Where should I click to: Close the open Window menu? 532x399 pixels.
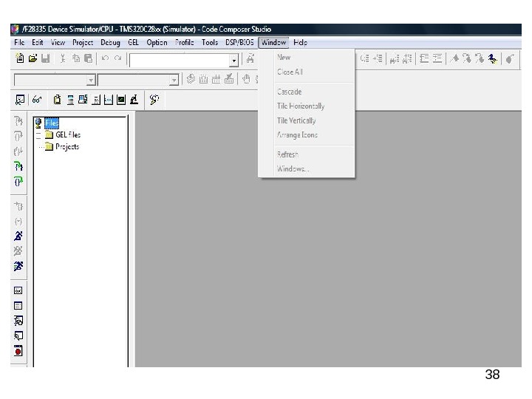(273, 42)
